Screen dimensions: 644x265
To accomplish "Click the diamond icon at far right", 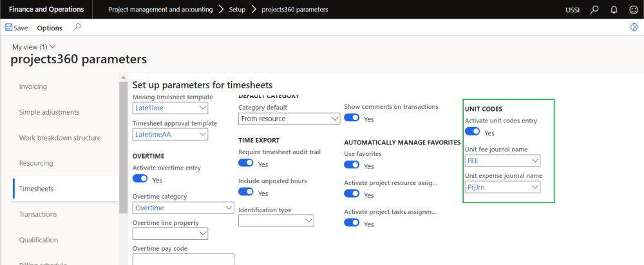I will pyautogui.click(x=633, y=28).
